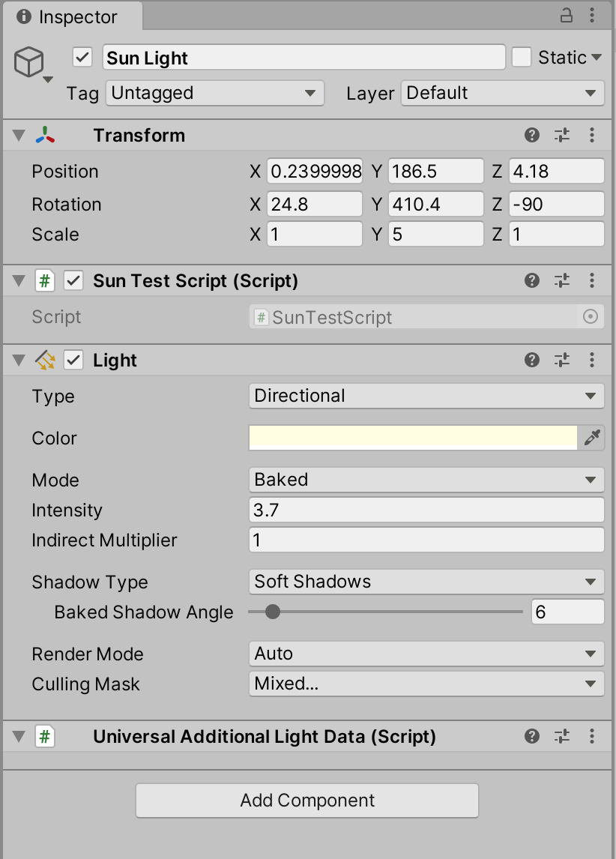Enable the Static checkbox
This screenshot has height=859, width=616.
(x=522, y=58)
